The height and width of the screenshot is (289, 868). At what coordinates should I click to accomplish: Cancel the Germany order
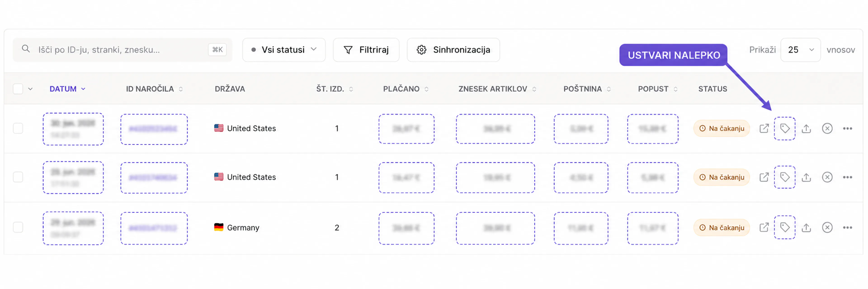coord(827,227)
